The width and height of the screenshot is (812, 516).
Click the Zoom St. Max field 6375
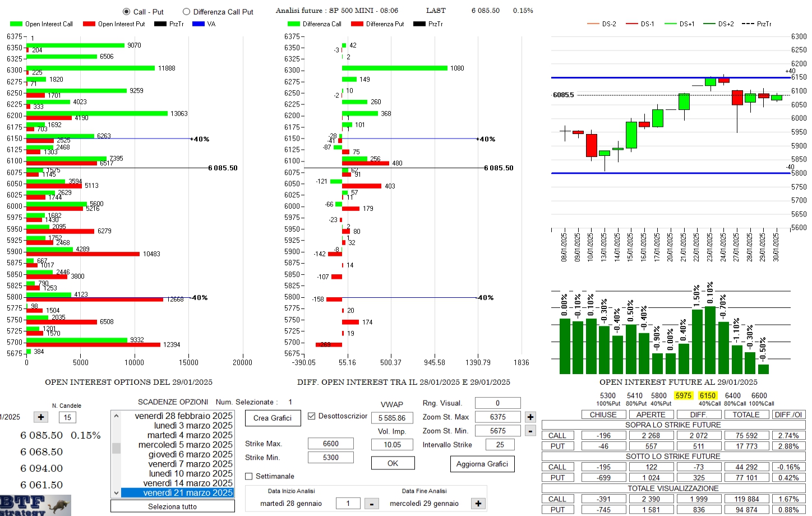click(497, 417)
